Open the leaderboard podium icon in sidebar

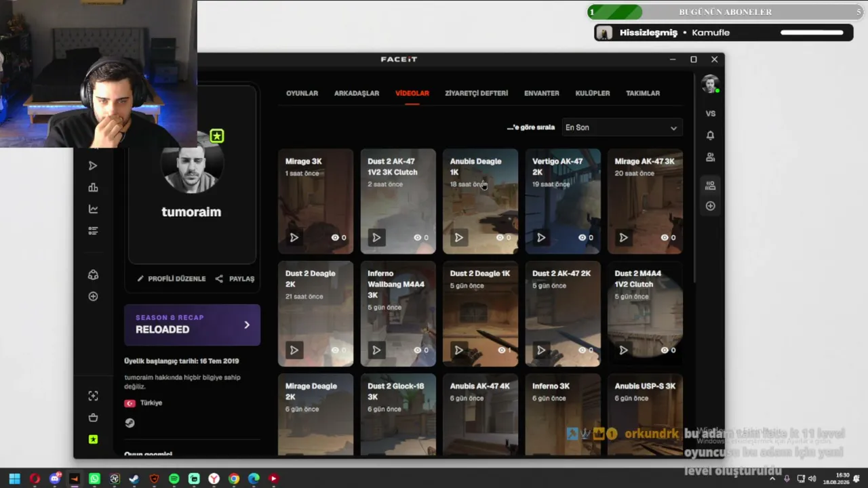pyautogui.click(x=93, y=188)
